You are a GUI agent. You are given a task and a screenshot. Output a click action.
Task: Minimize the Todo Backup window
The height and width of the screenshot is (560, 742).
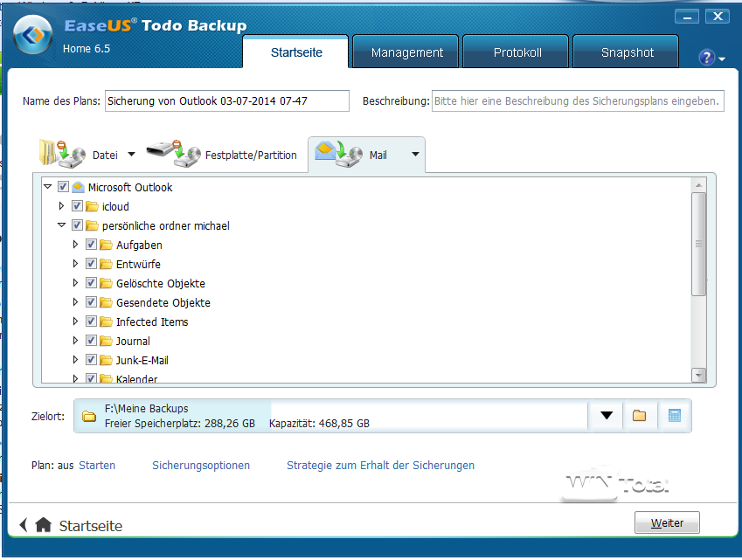pyautogui.click(x=687, y=17)
